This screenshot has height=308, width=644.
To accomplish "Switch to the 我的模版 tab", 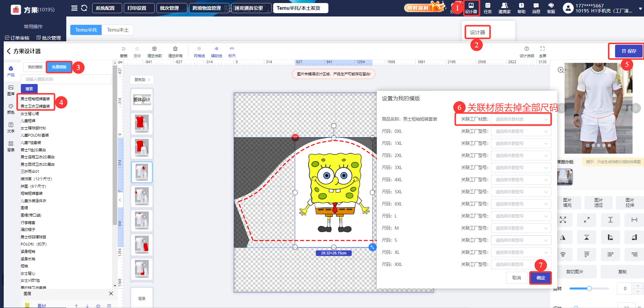I will [35, 67].
